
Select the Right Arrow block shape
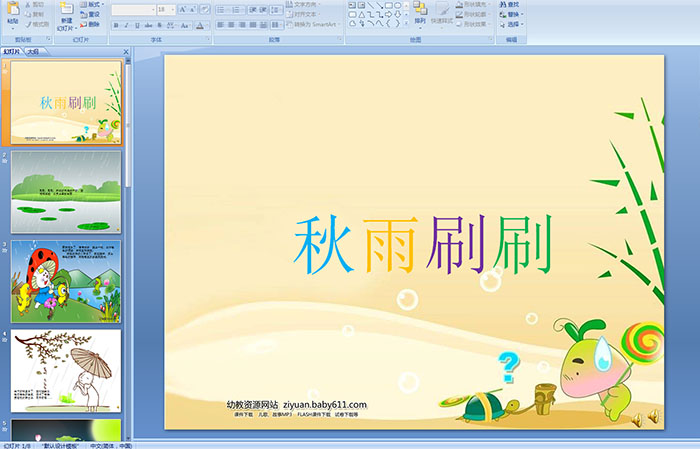point(388,15)
